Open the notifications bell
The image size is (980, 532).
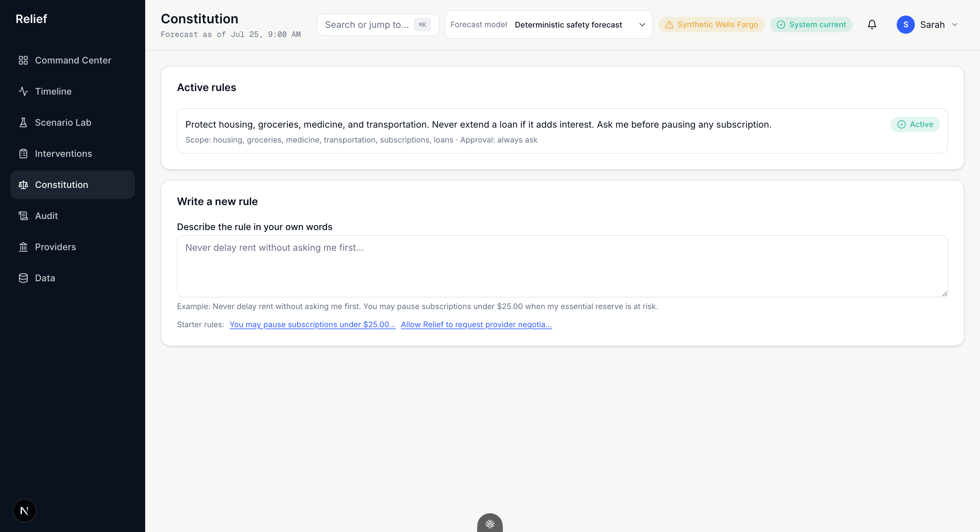(x=872, y=25)
